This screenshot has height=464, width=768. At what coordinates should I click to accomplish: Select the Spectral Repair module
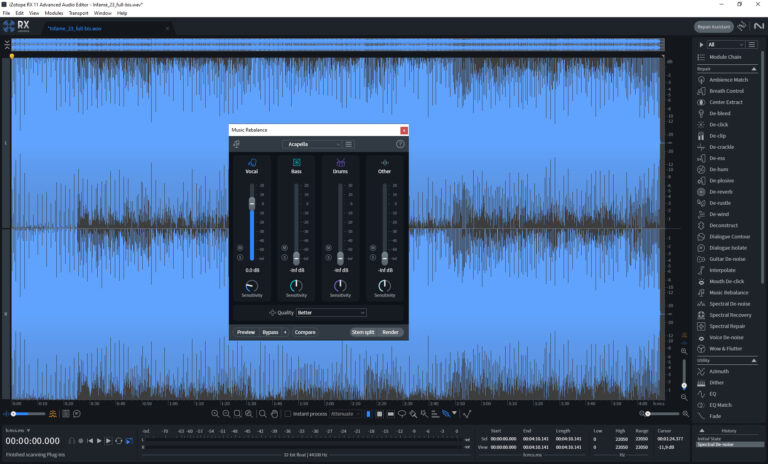[x=729, y=326]
